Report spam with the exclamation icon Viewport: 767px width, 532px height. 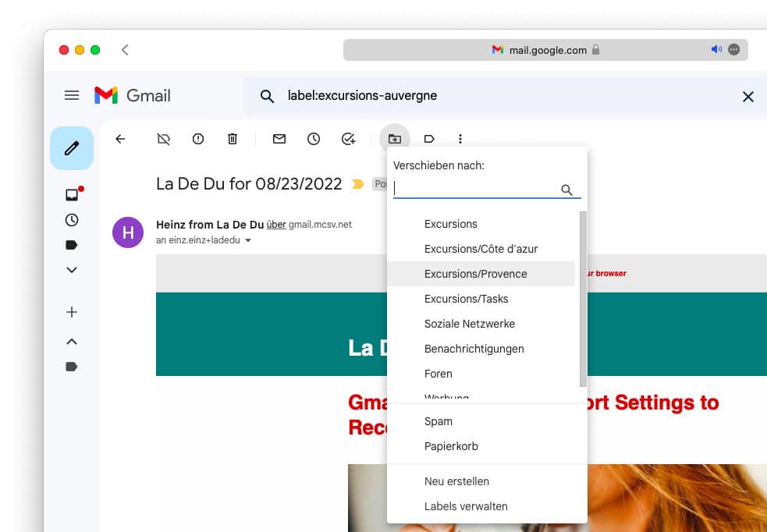[198, 139]
